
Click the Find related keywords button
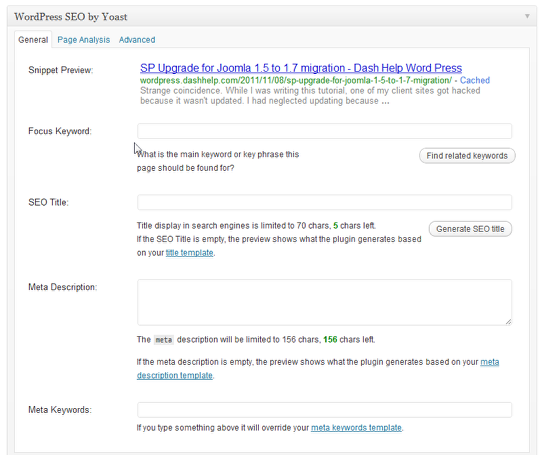467,156
